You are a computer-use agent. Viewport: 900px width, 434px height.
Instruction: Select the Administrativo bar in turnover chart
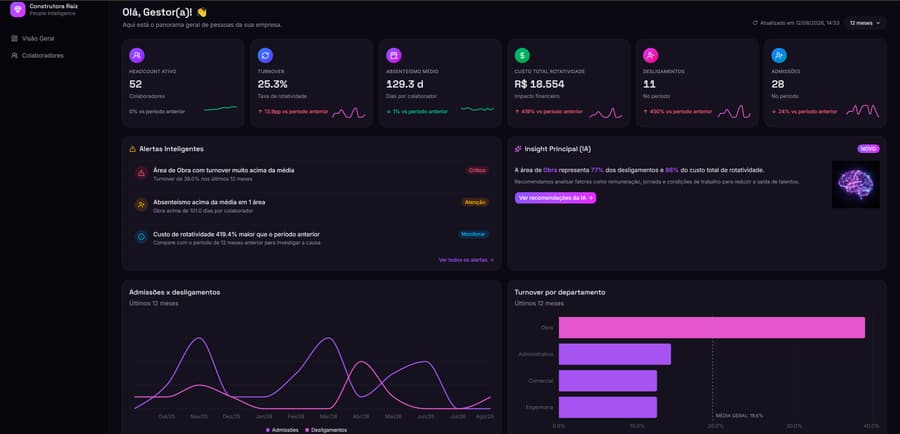615,354
